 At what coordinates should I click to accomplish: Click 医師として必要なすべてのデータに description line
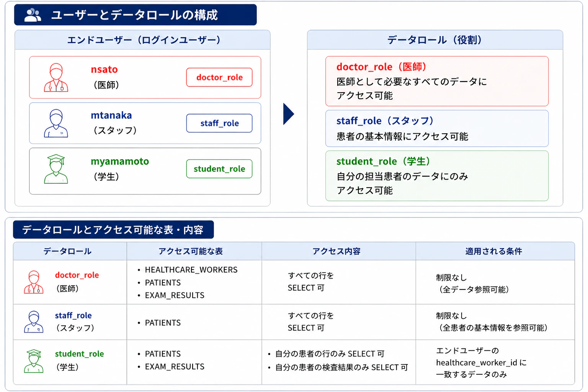click(x=412, y=82)
